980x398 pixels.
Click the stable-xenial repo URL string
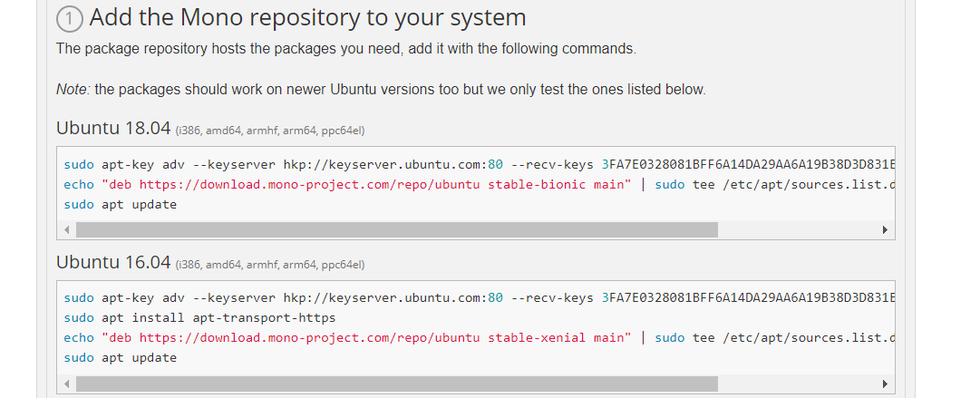[x=367, y=338]
